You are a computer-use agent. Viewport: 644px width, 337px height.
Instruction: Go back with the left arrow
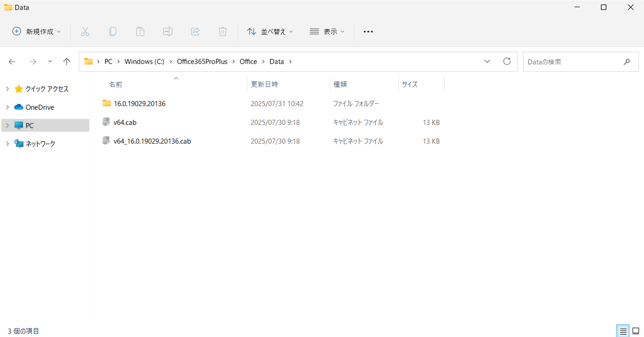pos(12,62)
